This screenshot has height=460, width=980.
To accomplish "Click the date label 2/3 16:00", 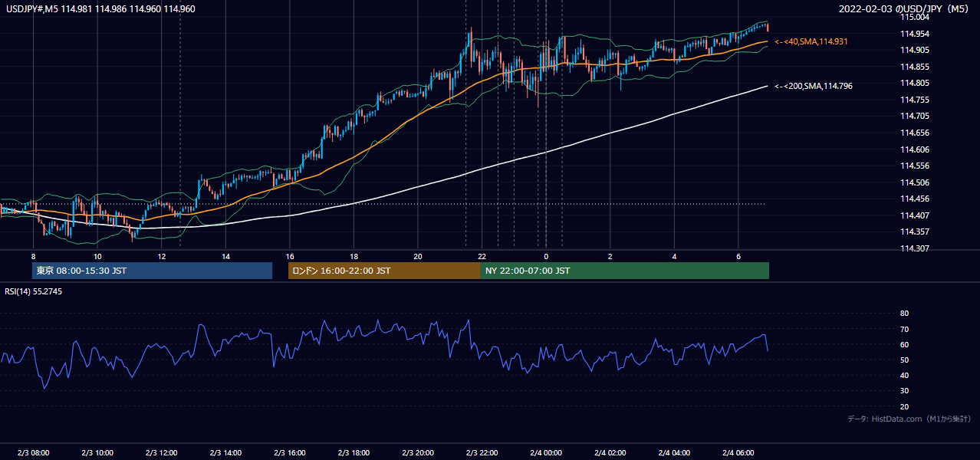I will pyautogui.click(x=290, y=453).
